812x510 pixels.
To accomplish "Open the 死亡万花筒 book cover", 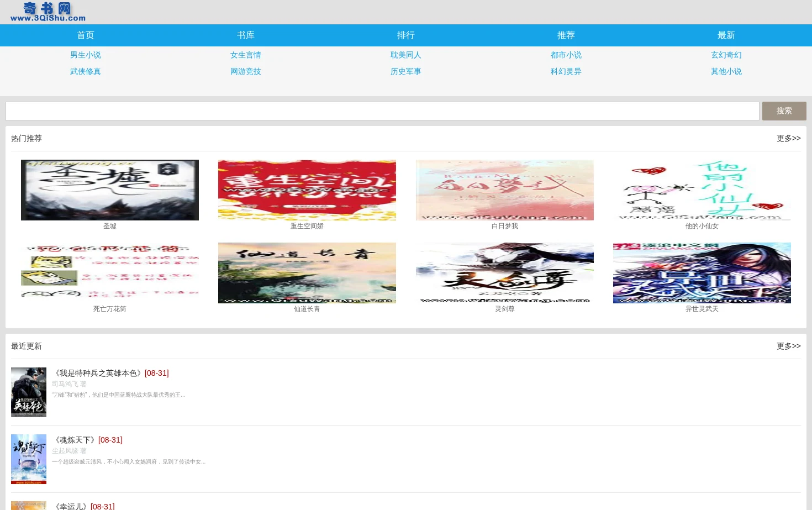I will 110,273.
